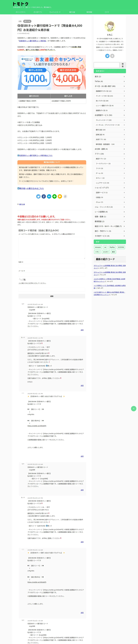Screen dimensions: 138x644
Task: Select the Amazon tag
Action: (x=98, y=247)
